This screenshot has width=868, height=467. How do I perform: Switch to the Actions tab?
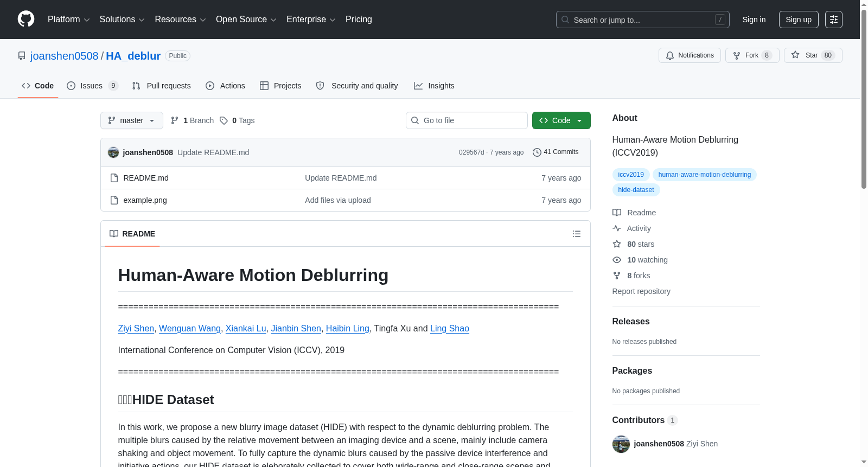226,86
